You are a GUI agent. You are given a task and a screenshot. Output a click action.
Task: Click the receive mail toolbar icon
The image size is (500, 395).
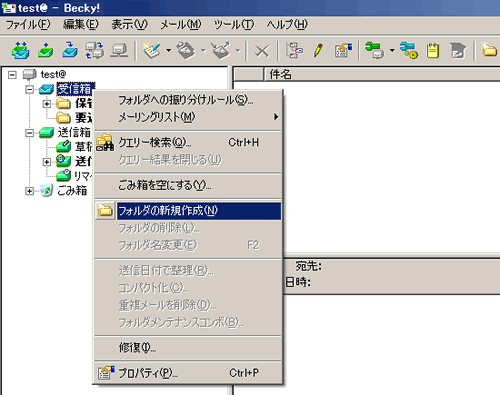70,51
